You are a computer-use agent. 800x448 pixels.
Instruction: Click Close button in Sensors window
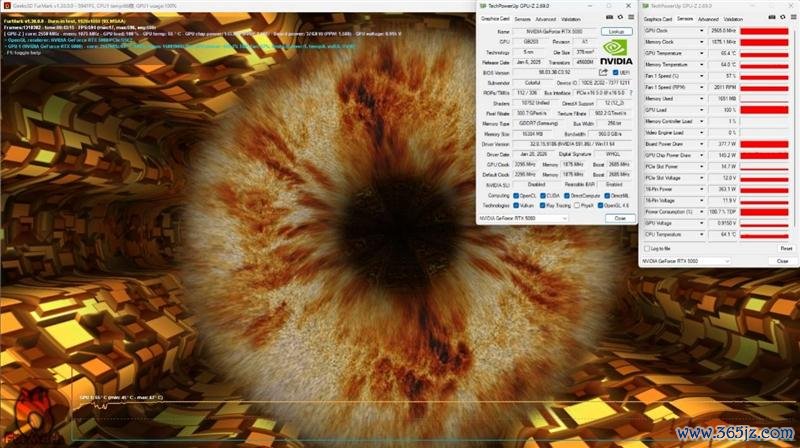(x=782, y=261)
